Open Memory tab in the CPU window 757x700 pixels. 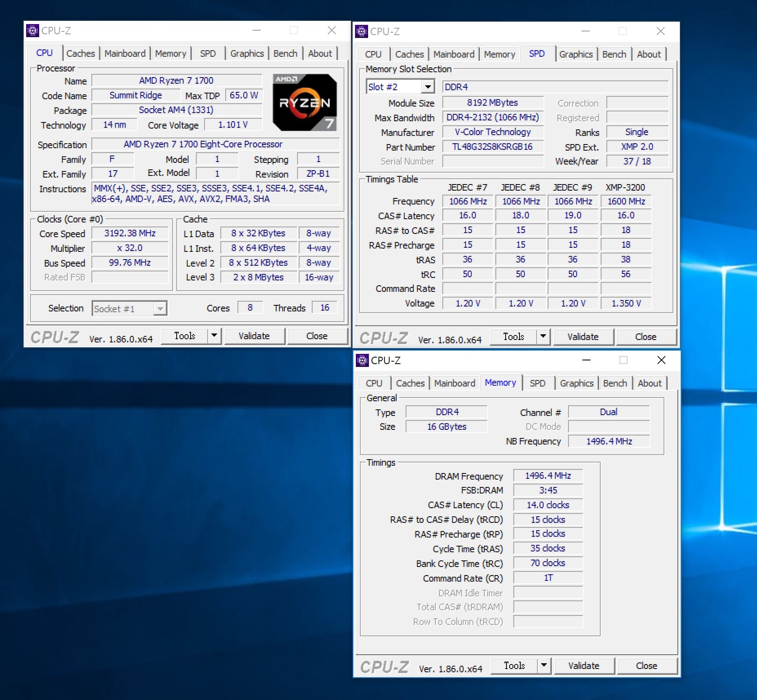coord(171,53)
